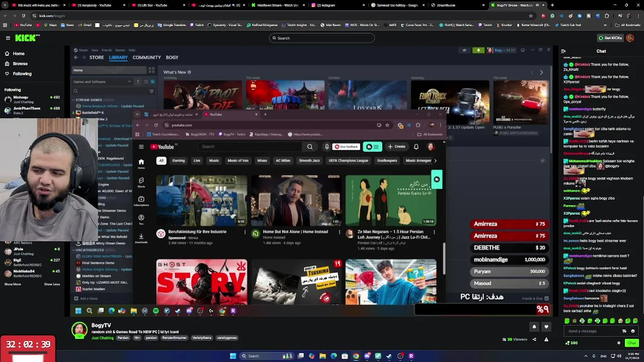Image resolution: width=644 pixels, height=362 pixels.
Task: Share the stream icon near viewers
Action: [534, 339]
